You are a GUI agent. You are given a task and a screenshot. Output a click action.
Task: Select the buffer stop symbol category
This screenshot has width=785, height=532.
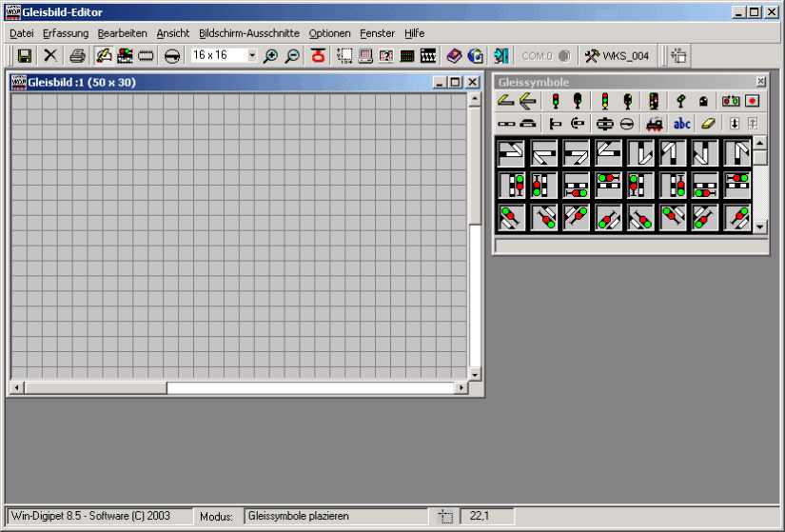(x=555, y=123)
